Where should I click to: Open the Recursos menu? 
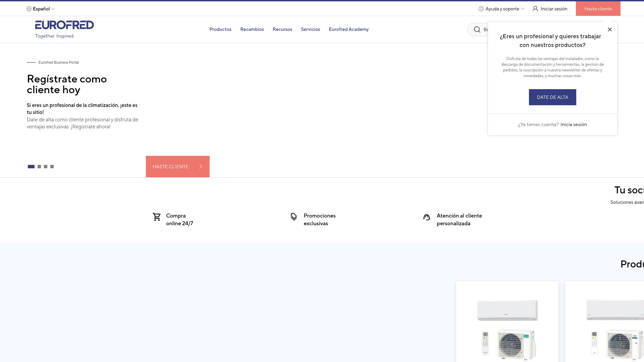(282, 29)
